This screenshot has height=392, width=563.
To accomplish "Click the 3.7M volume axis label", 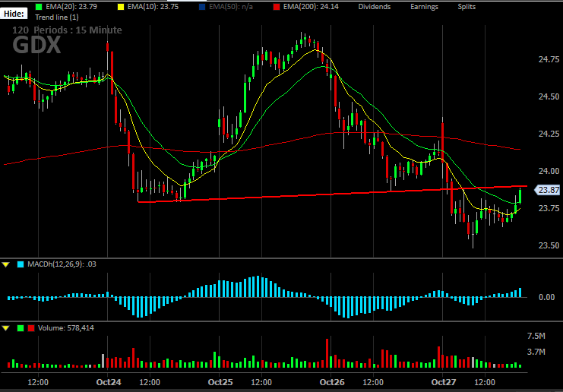I will [x=536, y=352].
